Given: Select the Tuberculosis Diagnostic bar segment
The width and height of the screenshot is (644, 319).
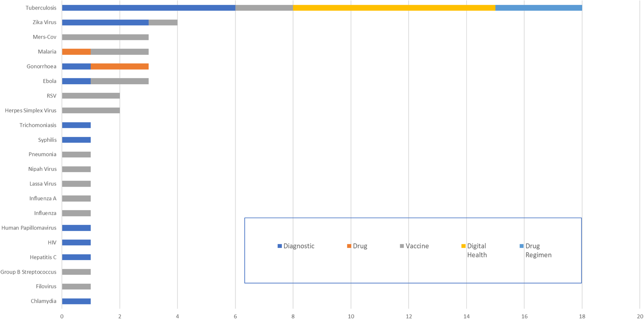Looking at the screenshot, I should click(149, 8).
